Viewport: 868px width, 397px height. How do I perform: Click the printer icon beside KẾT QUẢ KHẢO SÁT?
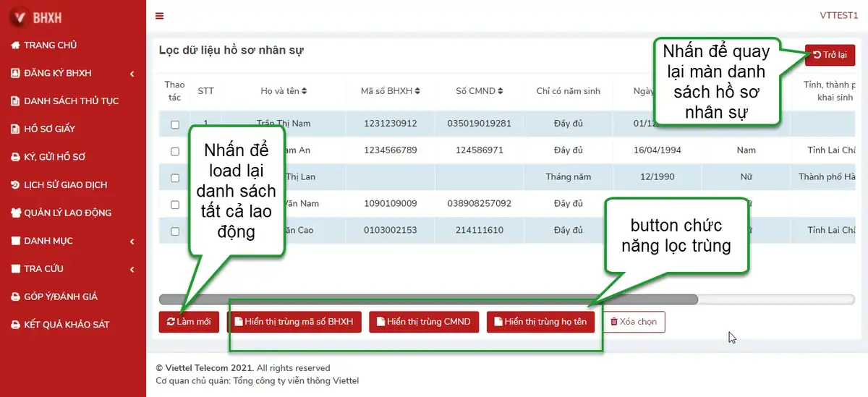click(x=14, y=325)
